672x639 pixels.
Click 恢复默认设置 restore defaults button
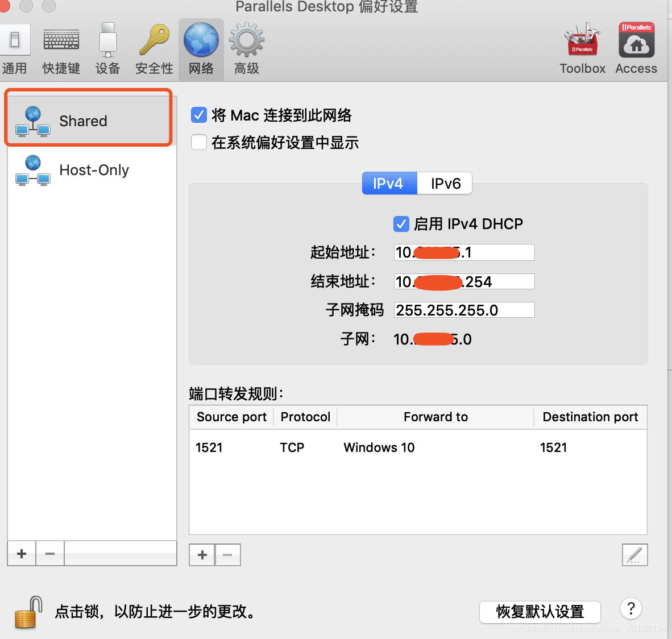(x=540, y=612)
